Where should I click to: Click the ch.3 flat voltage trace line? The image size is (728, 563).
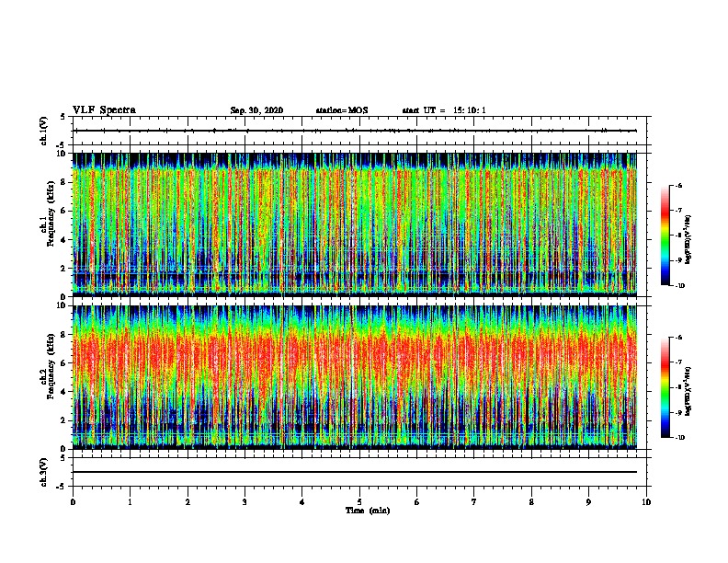tap(355, 472)
